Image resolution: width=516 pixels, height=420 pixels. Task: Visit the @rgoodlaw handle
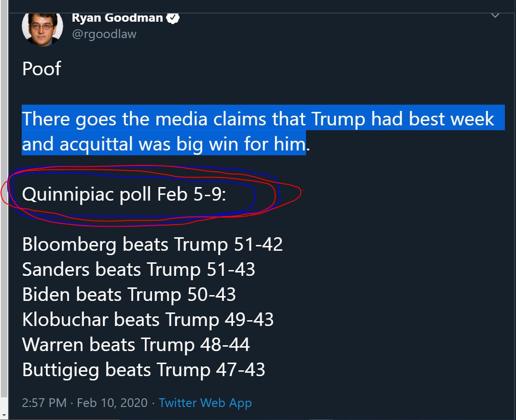[x=104, y=34]
